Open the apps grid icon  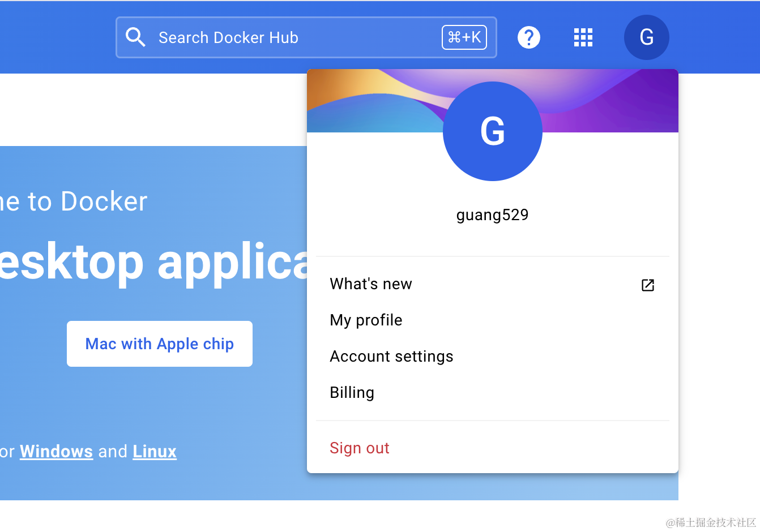(x=583, y=37)
